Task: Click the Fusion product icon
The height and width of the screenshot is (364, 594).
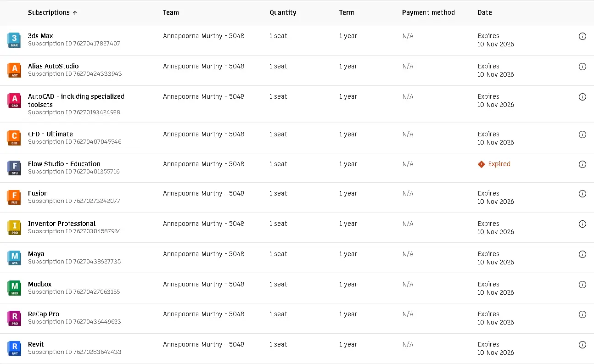Action: pyautogui.click(x=14, y=198)
